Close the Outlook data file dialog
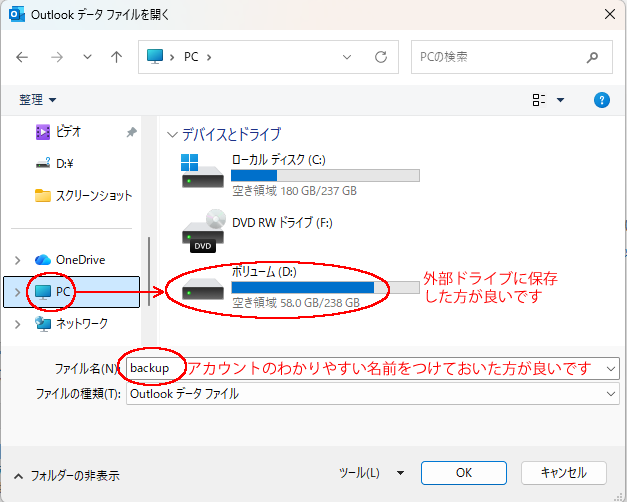Screen dimensions: 627x502 coord(610,14)
